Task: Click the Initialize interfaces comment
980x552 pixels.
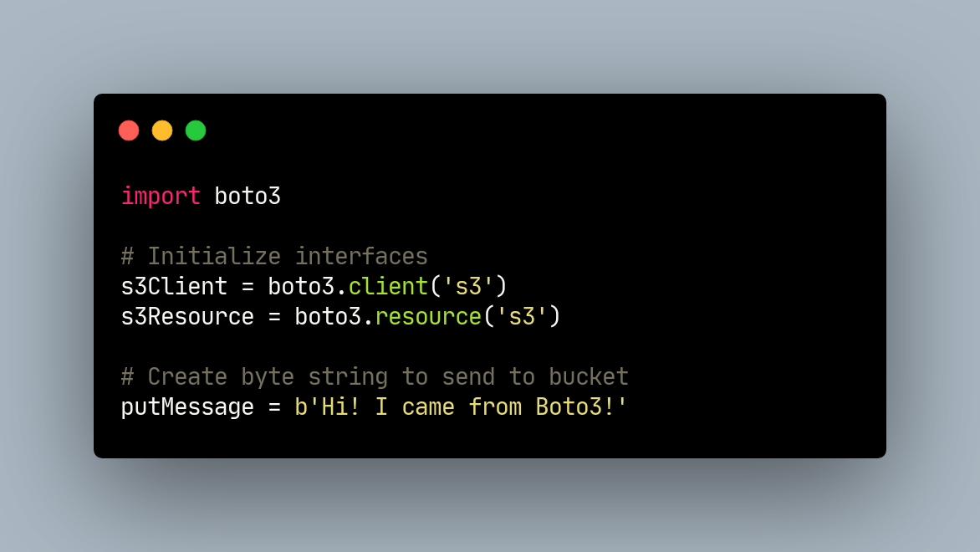Action: 274,257
